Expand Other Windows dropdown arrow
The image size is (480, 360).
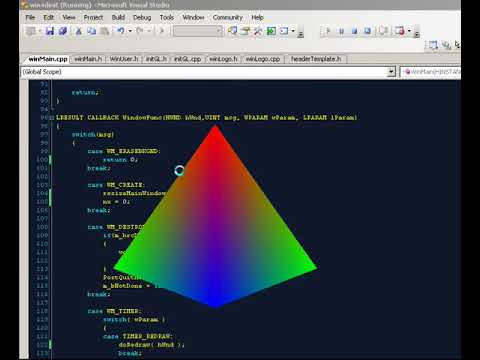[293, 31]
